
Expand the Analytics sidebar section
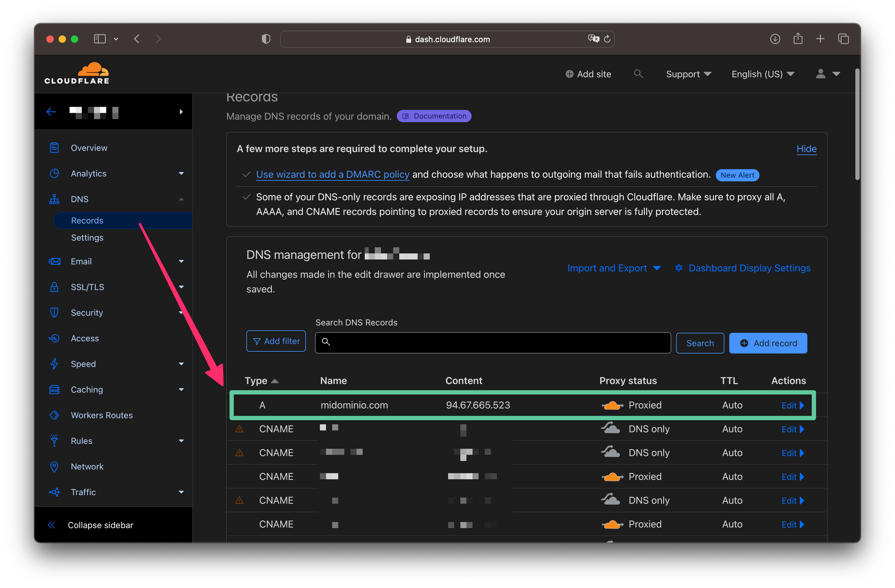point(181,174)
